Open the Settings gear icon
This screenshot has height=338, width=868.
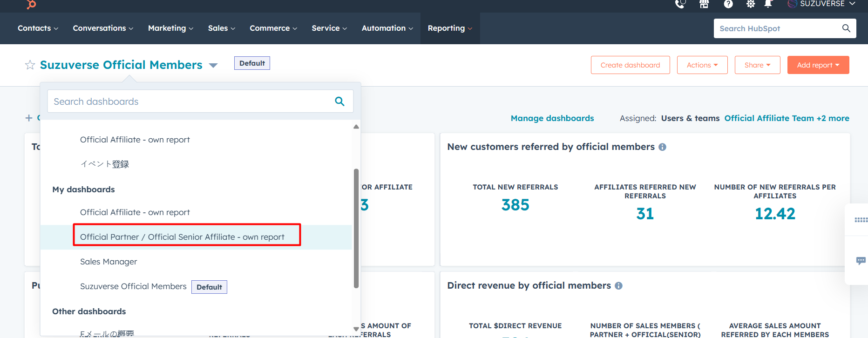pyautogui.click(x=751, y=4)
